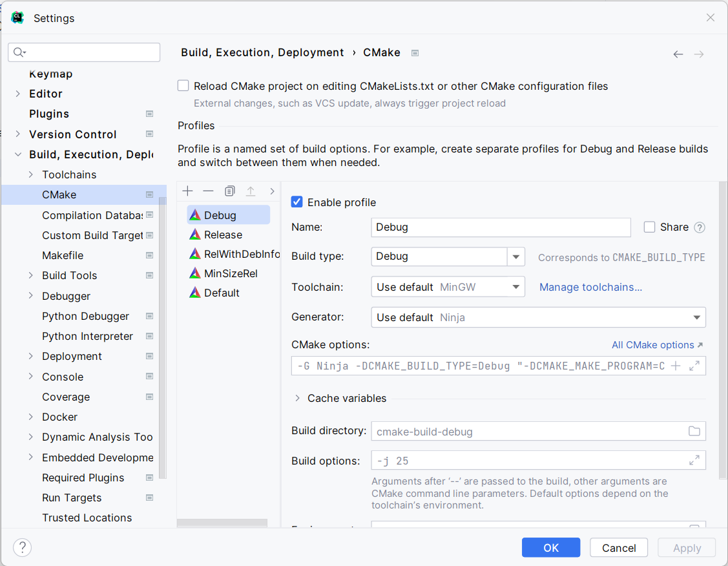Add a CMake option with plus icon
Viewport: 728px width, 566px height.
click(676, 366)
